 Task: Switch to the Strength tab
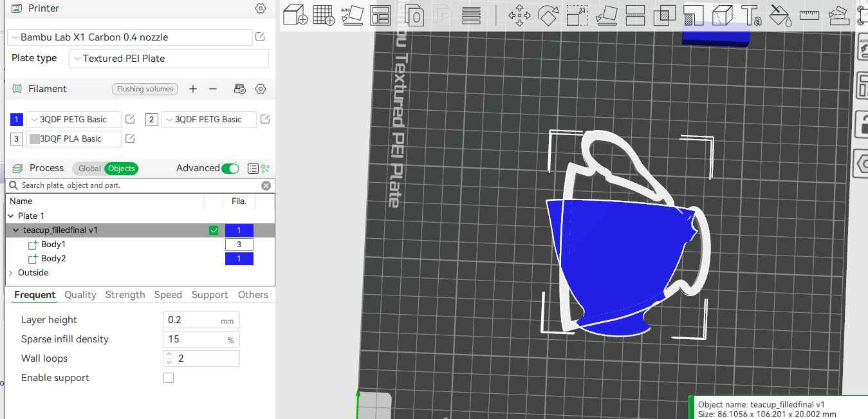click(x=125, y=295)
